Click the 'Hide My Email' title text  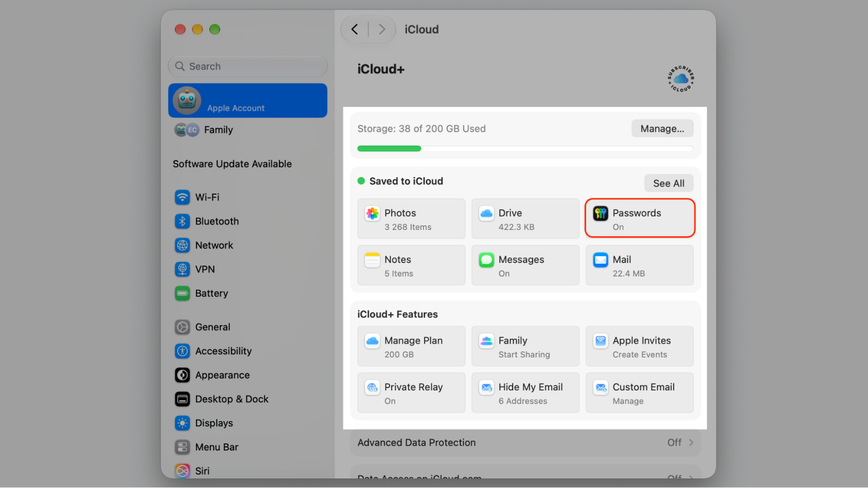tap(531, 387)
